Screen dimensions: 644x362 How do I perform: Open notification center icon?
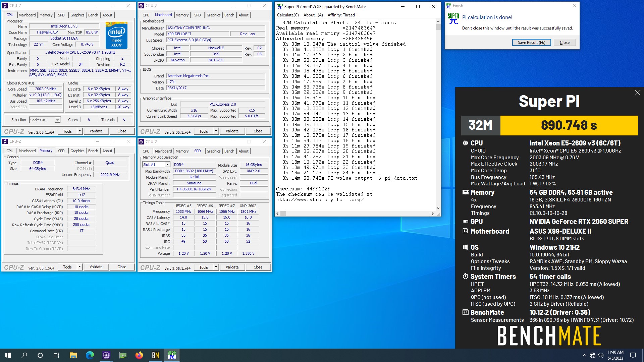[x=633, y=355]
